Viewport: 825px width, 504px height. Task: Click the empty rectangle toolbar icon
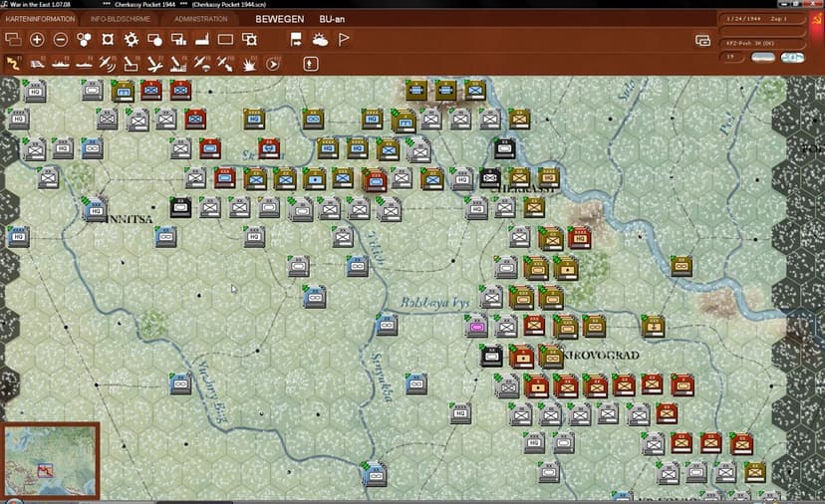[226, 40]
